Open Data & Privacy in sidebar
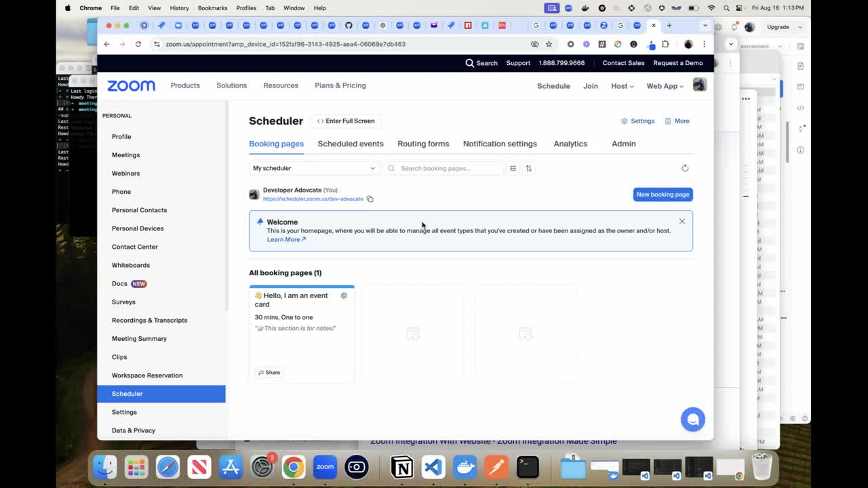 point(134,430)
